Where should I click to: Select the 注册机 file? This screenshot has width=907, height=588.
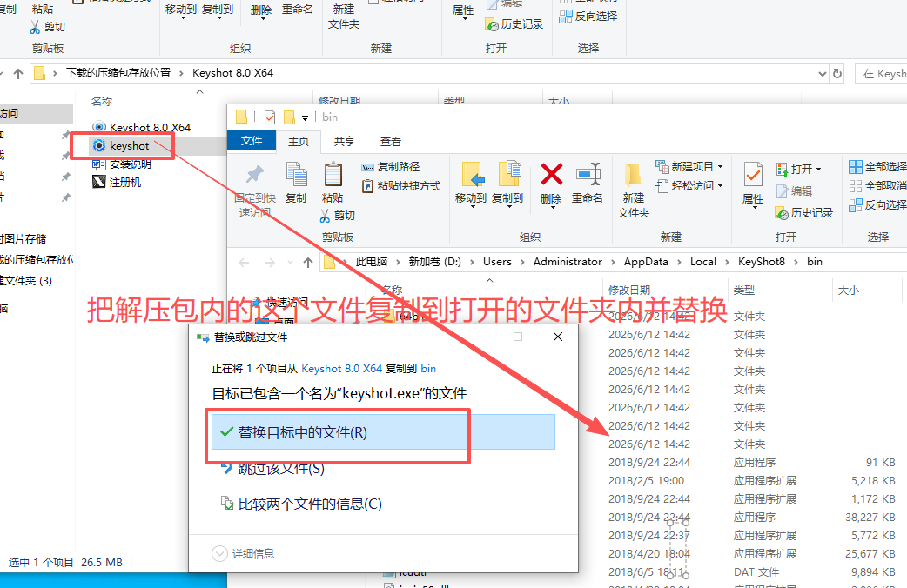(117, 182)
